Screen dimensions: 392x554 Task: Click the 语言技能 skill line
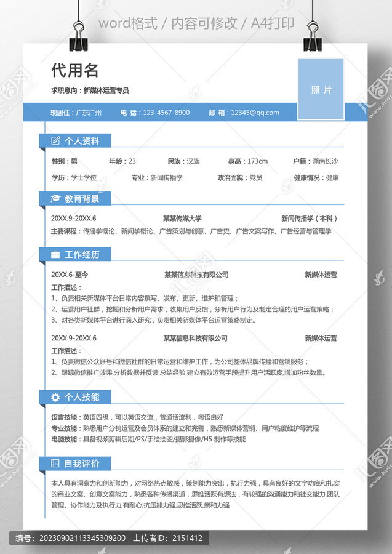coord(137,417)
